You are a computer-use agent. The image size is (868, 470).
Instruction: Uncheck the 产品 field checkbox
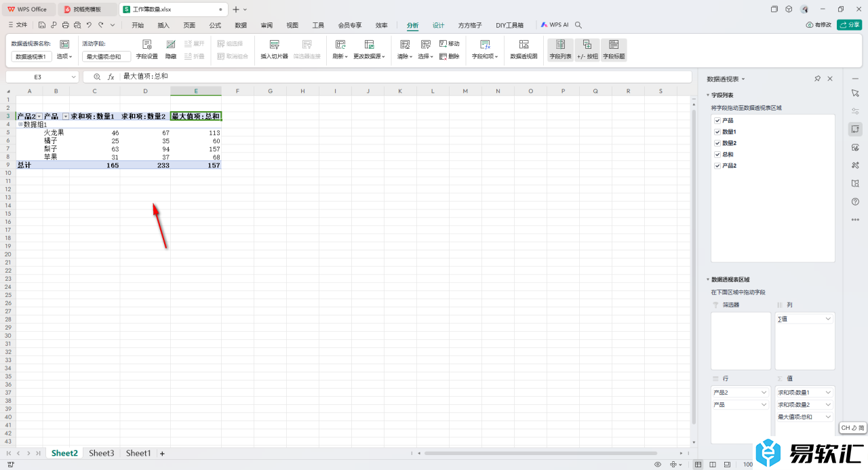coord(717,120)
